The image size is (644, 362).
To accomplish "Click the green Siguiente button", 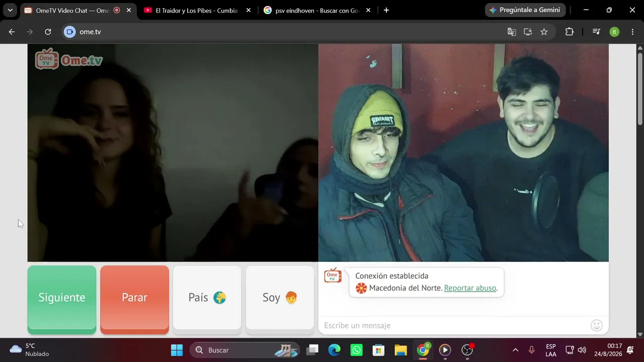I will coord(62,300).
